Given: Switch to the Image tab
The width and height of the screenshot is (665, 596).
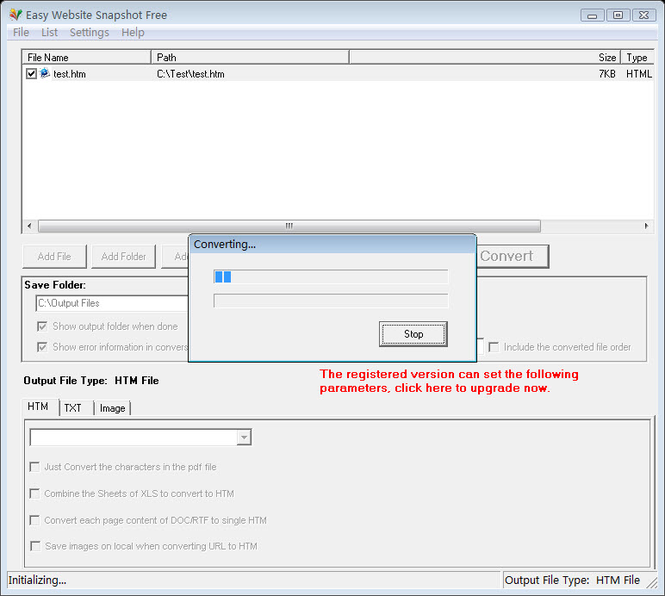Looking at the screenshot, I should 112,408.
